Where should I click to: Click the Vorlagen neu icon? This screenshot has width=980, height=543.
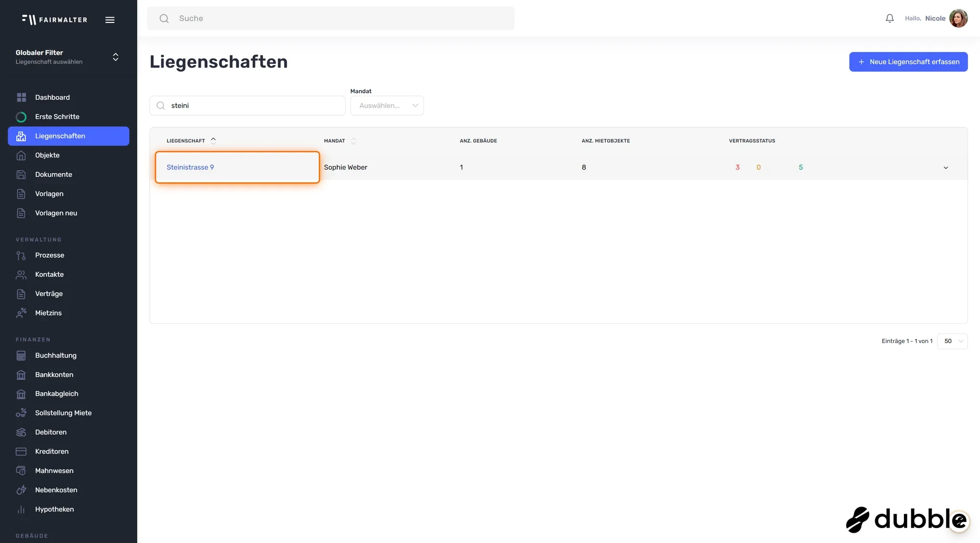pyautogui.click(x=21, y=213)
